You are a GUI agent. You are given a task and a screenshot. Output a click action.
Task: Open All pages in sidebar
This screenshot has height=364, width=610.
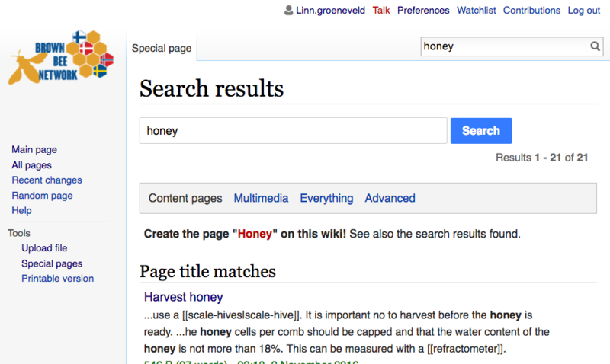31,165
